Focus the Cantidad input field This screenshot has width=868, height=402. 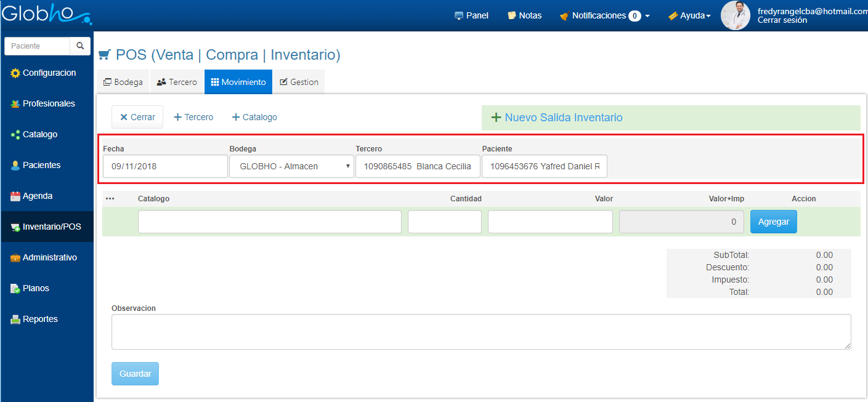444,222
